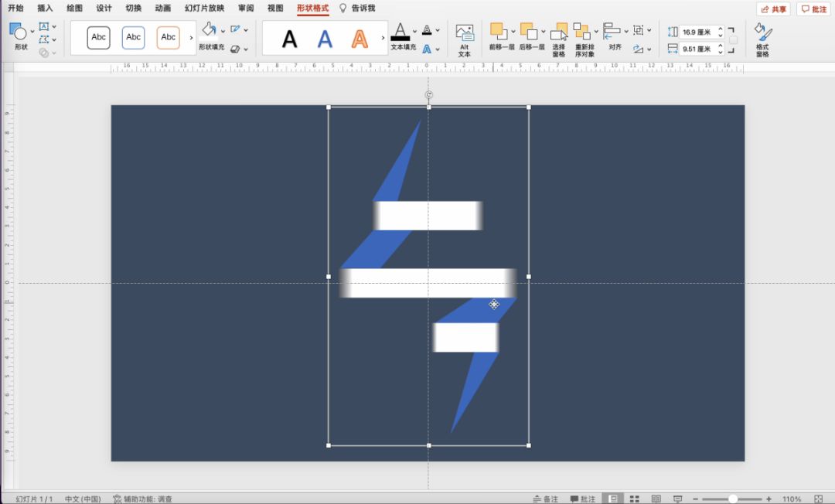The image size is (835, 504).
Task: Click the 共享 share button
Action: (x=773, y=9)
